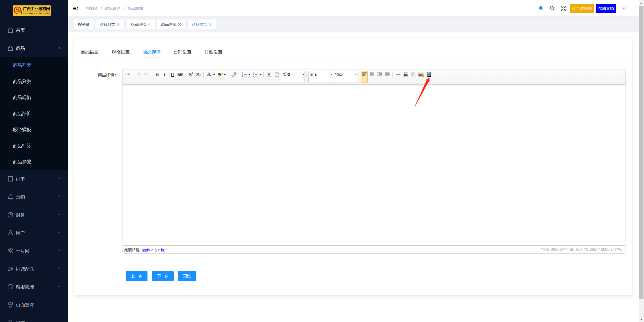This screenshot has width=644, height=322.
Task: Click the eraser clear-format icon
Action: 234,75
